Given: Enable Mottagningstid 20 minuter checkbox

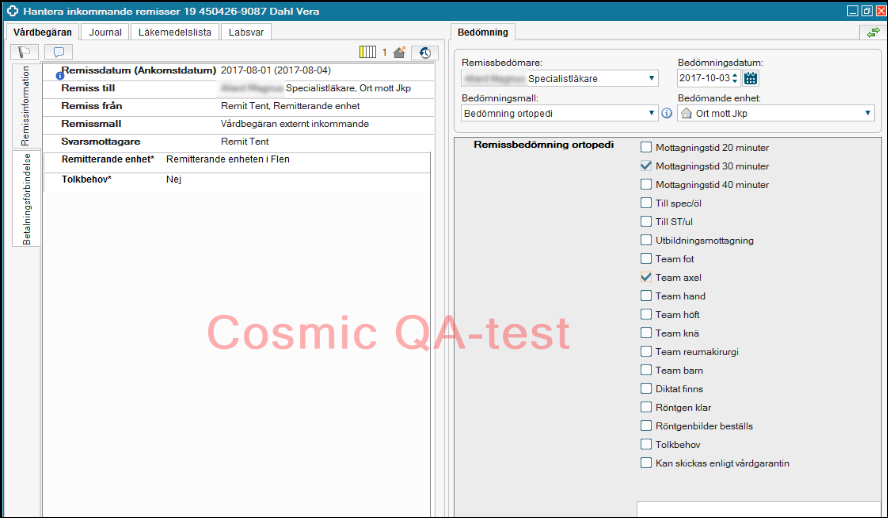Looking at the screenshot, I should coord(646,148).
